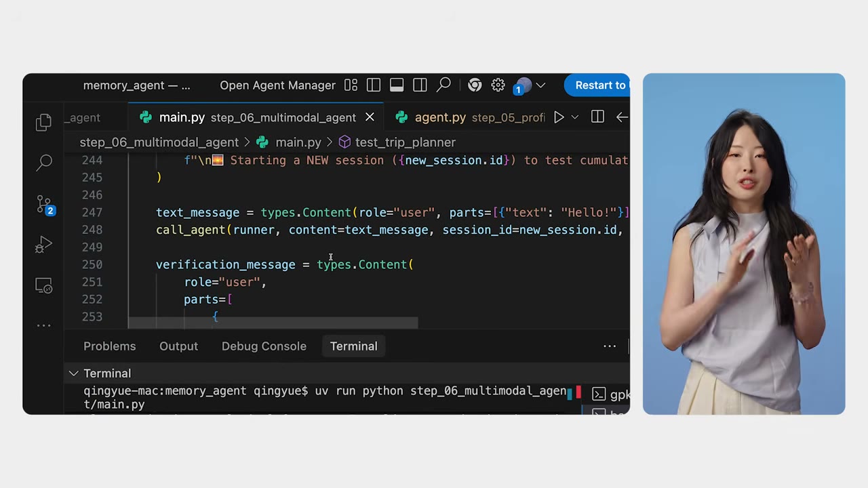Switch to the Debug Console tab
This screenshot has width=868, height=488.
pyautogui.click(x=264, y=346)
